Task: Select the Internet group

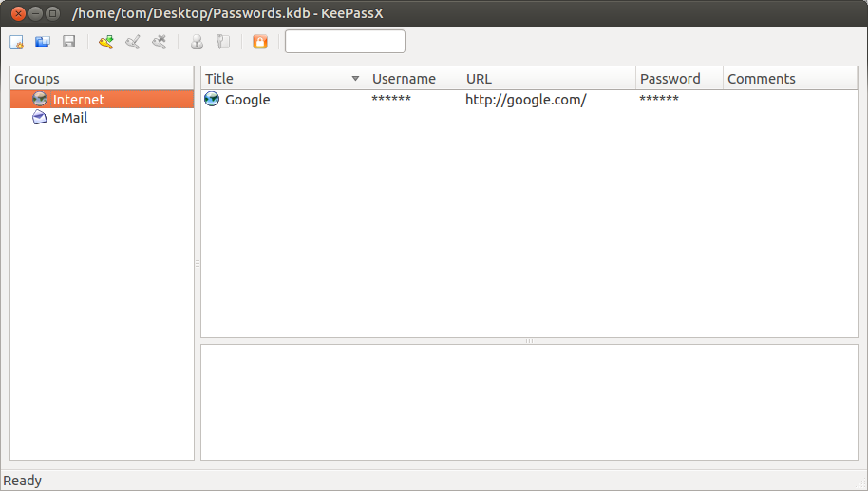Action: pyautogui.click(x=79, y=100)
